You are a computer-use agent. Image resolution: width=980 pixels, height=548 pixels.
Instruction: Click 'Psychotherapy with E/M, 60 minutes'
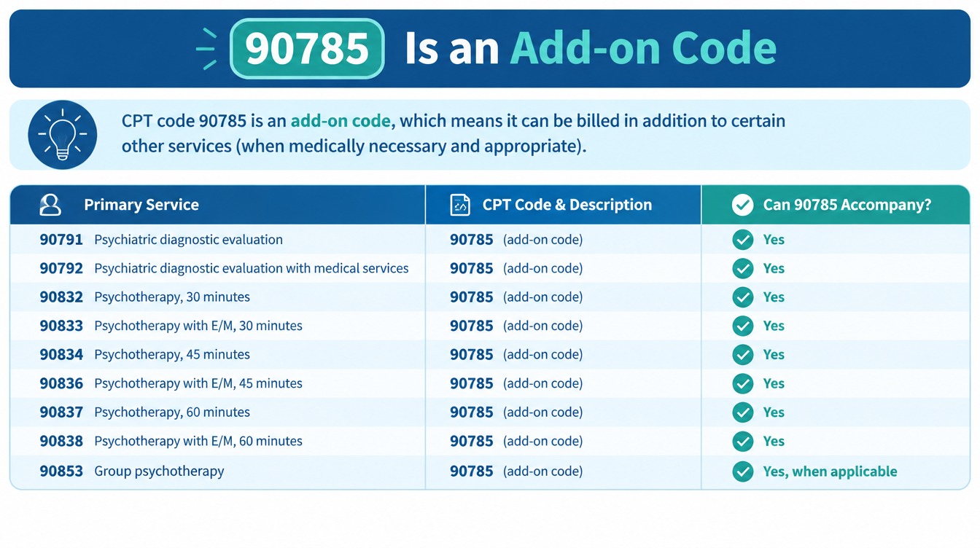198,441
